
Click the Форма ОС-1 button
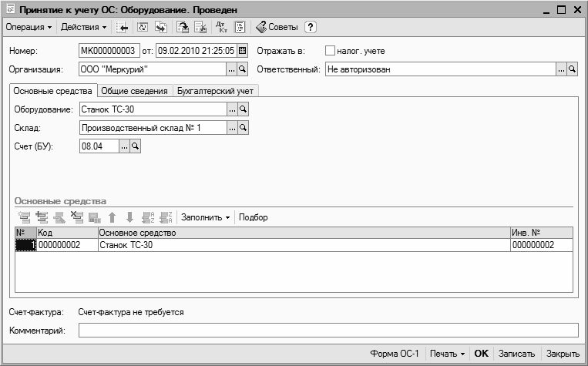pos(394,354)
